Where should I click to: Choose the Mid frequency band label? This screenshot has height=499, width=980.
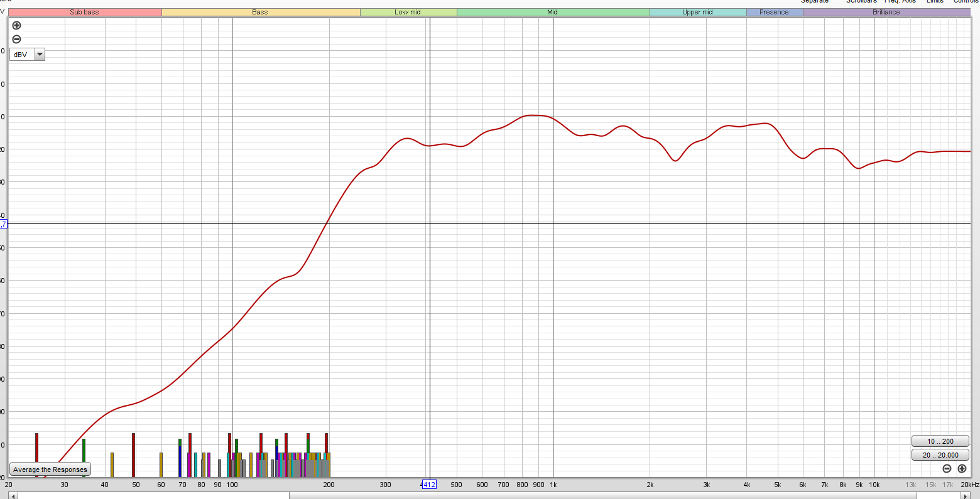click(553, 12)
